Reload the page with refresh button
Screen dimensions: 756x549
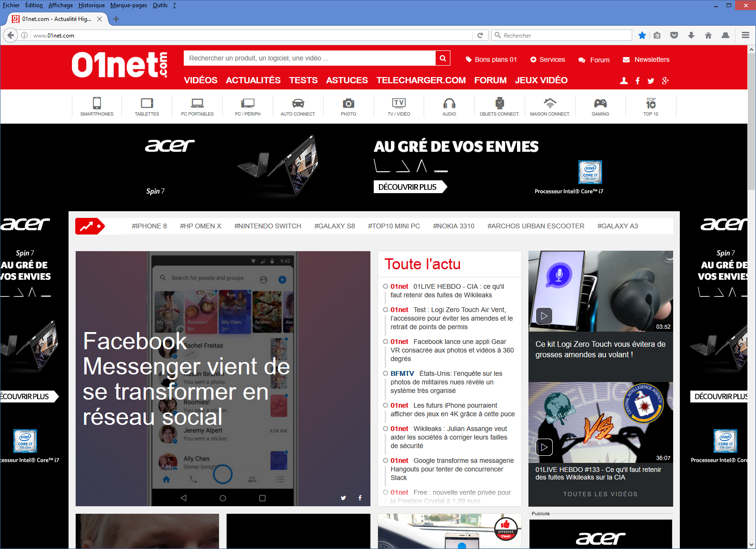tap(480, 35)
